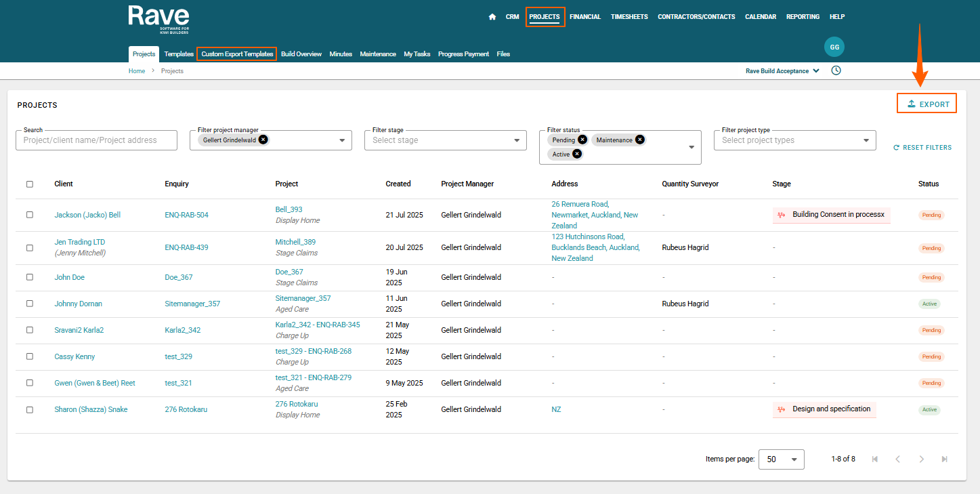The image size is (980, 494).
Task: Tick the checkbox for Sharon (Shazza) Snake
Action: point(30,409)
